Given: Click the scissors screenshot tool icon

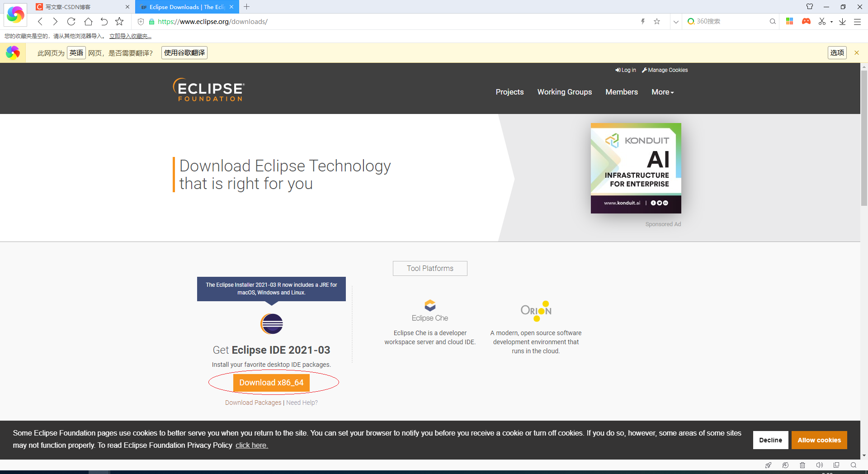Looking at the screenshot, I should (x=822, y=21).
